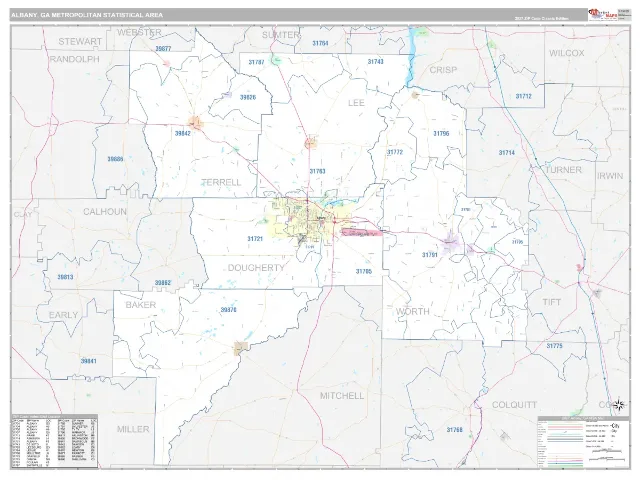Choose ZIP code 39870 in Baker County
This screenshot has height=480, width=640.
229,310
